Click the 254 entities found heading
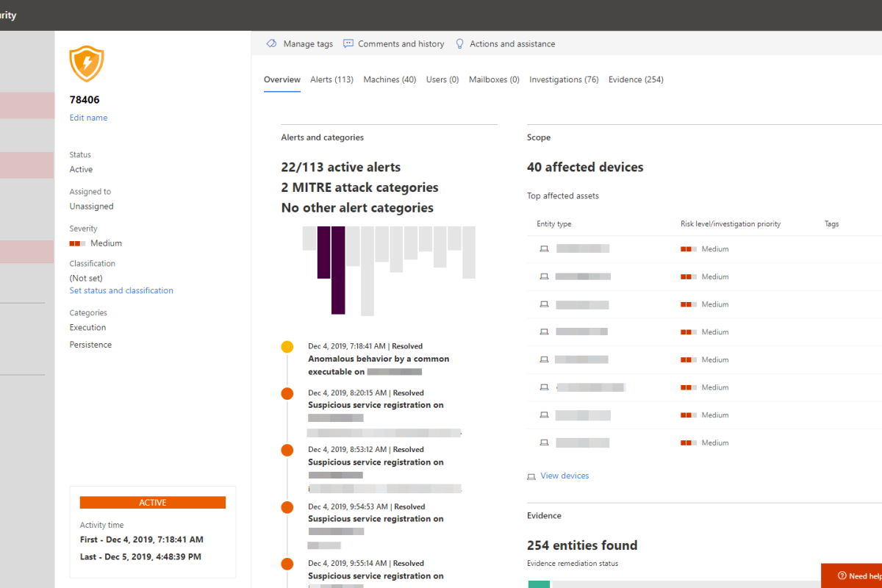Viewport: 882px width, 588px height. pos(582,545)
